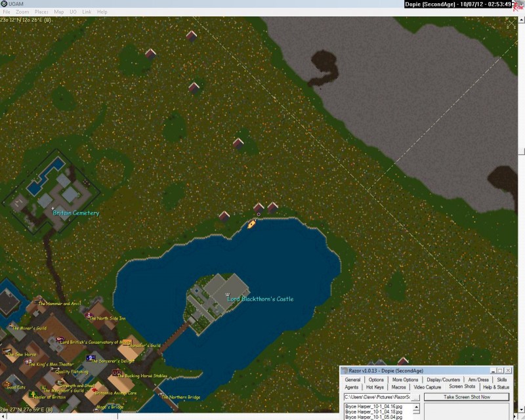Click The Bucking Horse Stables icon
This screenshot has height=420, width=525.
[114, 373]
